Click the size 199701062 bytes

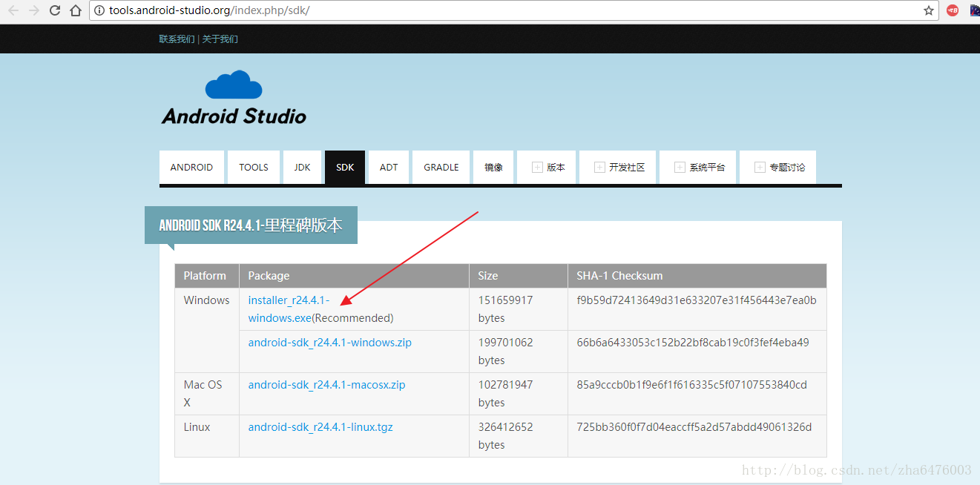[506, 352]
